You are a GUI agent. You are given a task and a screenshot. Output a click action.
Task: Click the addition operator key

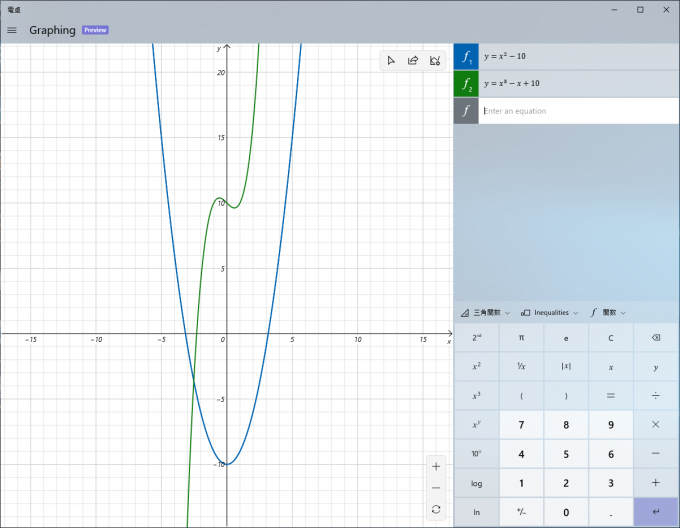656,483
